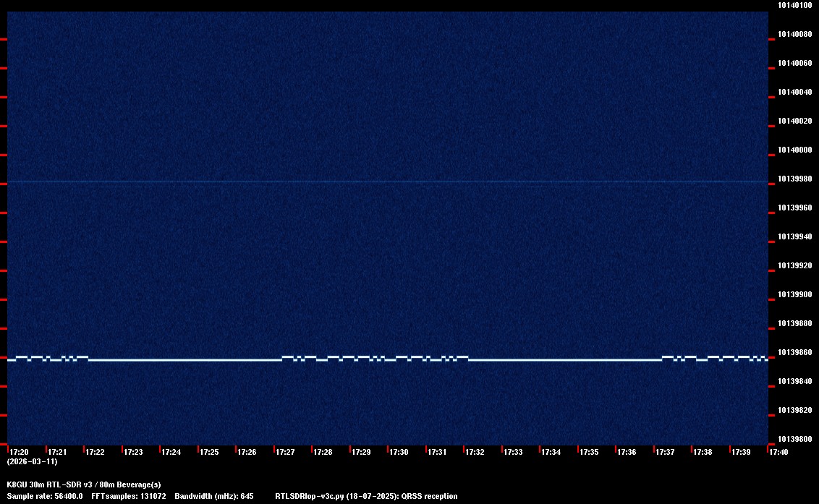Click the bright white signal trace near 17:24

point(171,359)
